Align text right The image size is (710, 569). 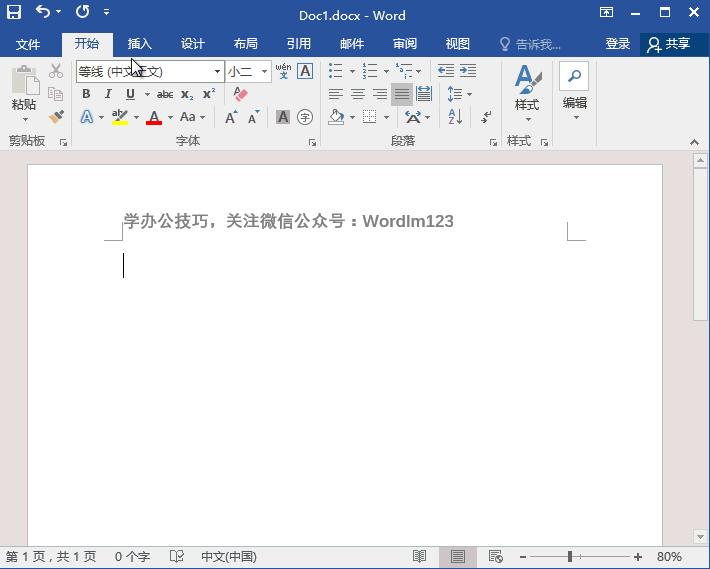[x=379, y=94]
